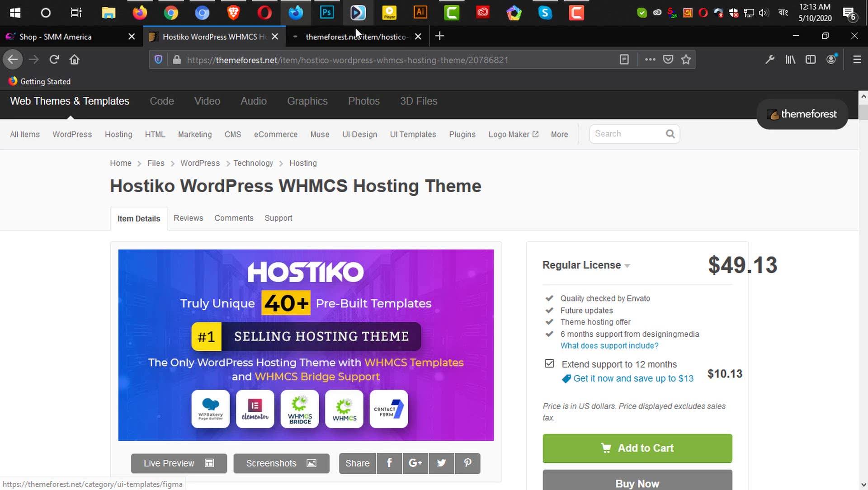This screenshot has height=490, width=868.
Task: Open Photoshop from the taskbar
Action: pyautogui.click(x=326, y=13)
